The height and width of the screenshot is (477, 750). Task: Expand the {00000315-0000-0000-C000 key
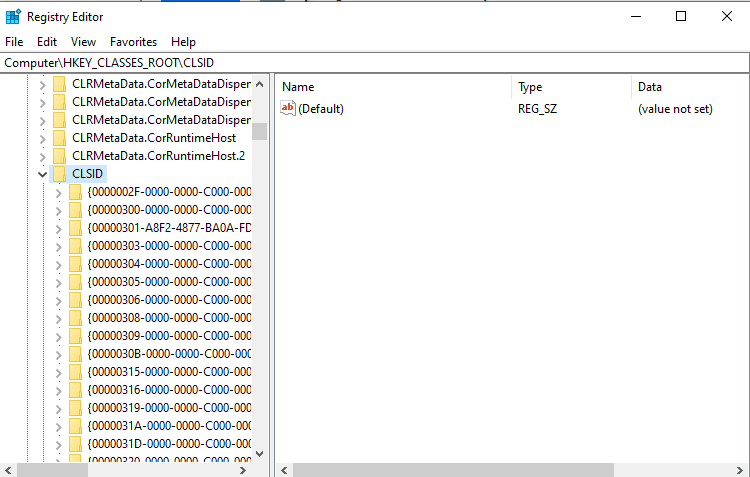pyautogui.click(x=58, y=373)
